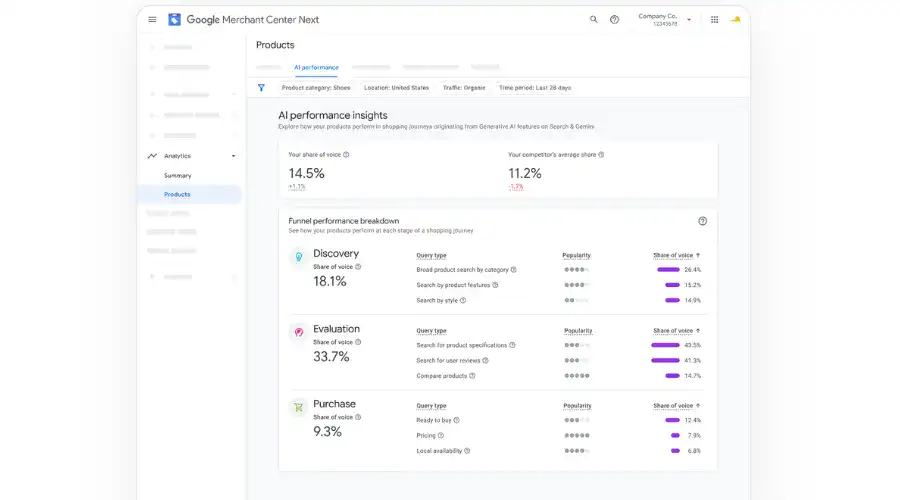Open search with magnifier icon

(593, 20)
